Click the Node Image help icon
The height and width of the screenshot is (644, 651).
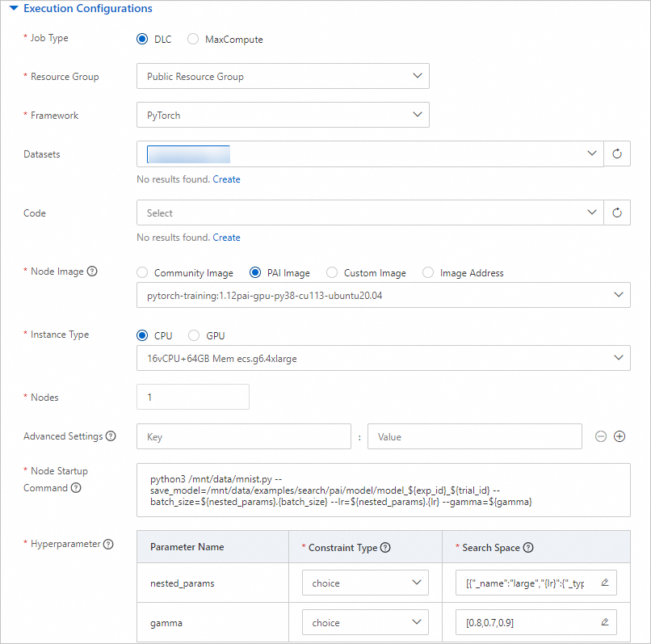click(x=92, y=271)
